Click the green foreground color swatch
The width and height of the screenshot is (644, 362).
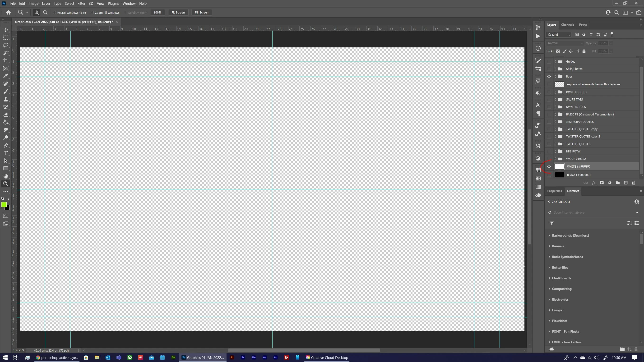[x=4, y=205]
